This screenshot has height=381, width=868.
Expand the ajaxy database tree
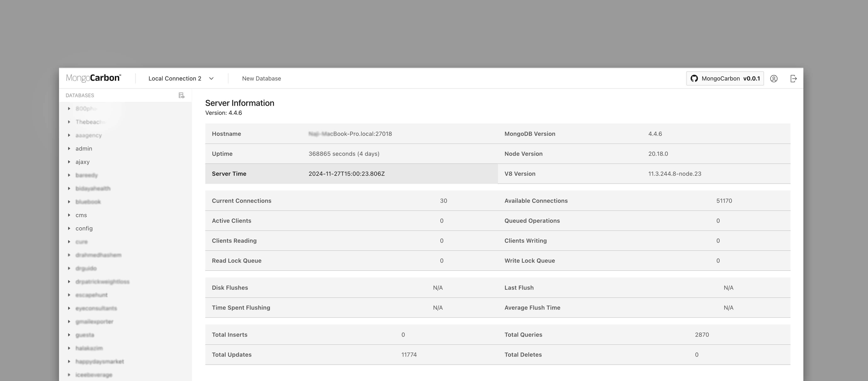click(69, 162)
